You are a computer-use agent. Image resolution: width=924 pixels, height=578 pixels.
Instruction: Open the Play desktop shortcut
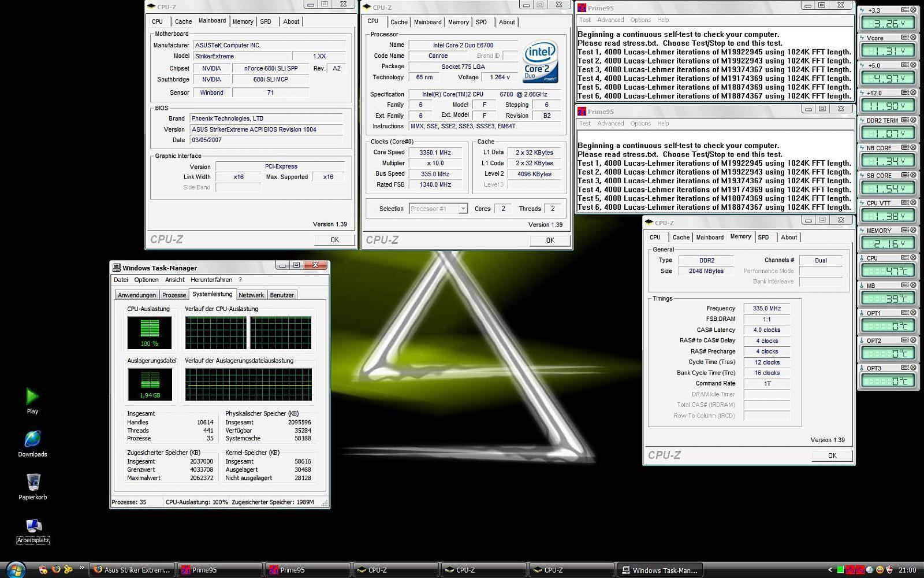(x=32, y=401)
